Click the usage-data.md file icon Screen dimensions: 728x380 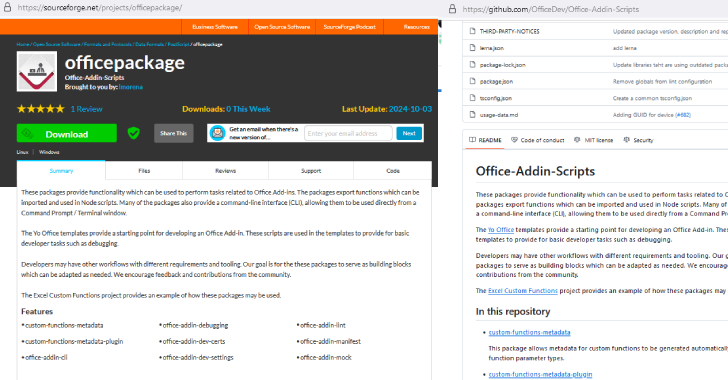tap(473, 115)
